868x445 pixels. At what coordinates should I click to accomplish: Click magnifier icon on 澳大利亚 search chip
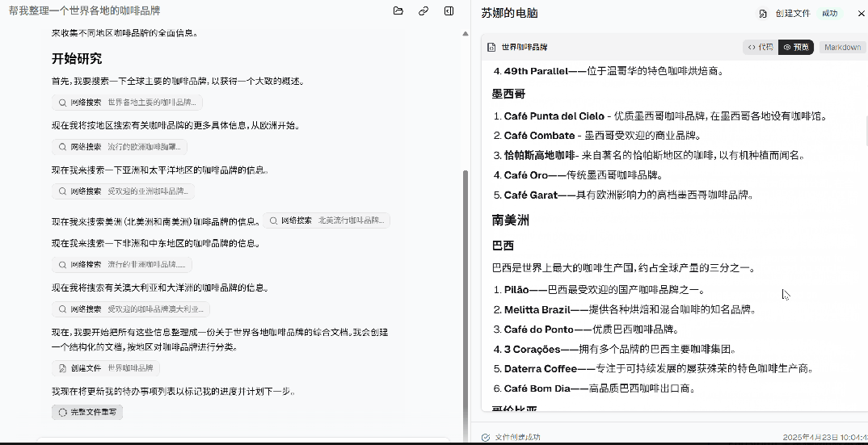click(62, 309)
